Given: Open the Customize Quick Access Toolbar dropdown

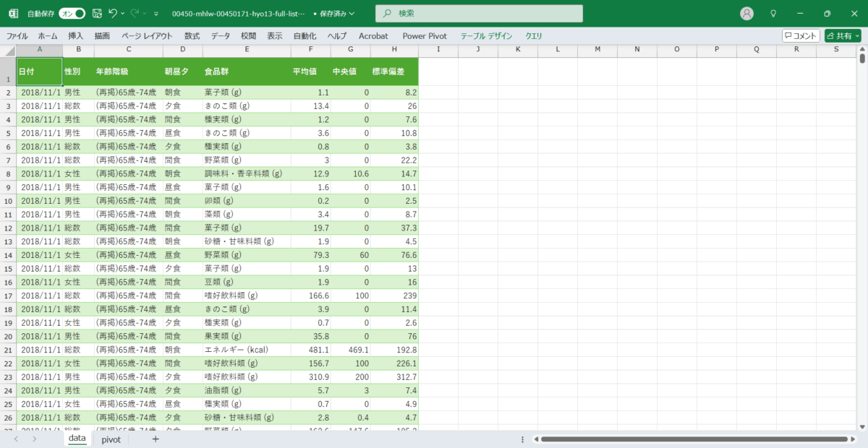Looking at the screenshot, I should pos(156,14).
